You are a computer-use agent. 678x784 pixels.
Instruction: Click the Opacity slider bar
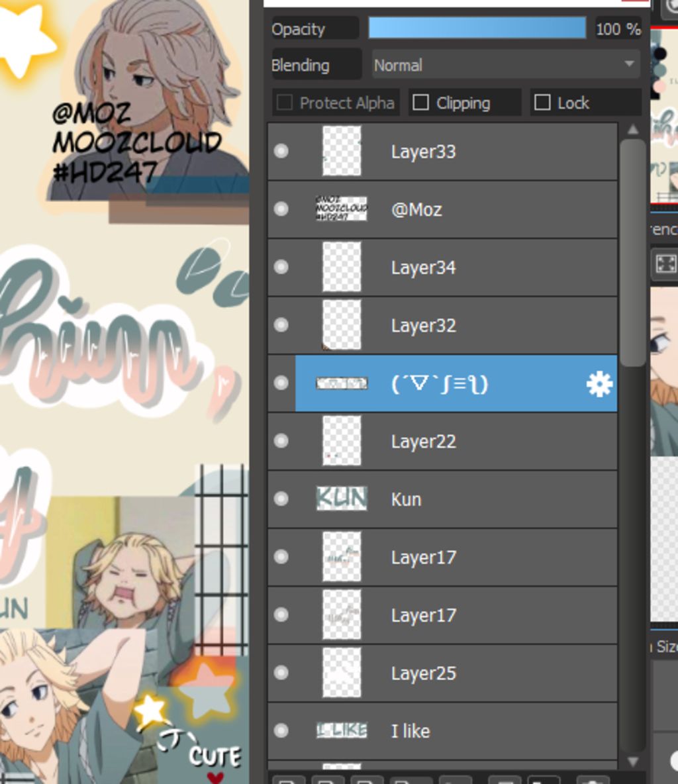tap(477, 28)
